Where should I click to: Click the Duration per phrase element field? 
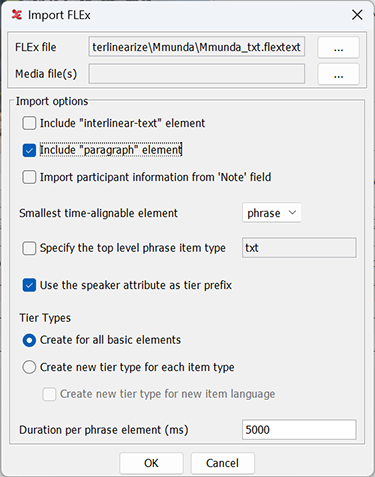tap(299, 430)
